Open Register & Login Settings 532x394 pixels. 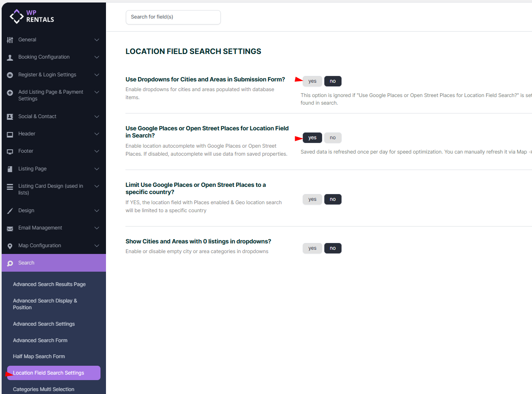click(54, 75)
